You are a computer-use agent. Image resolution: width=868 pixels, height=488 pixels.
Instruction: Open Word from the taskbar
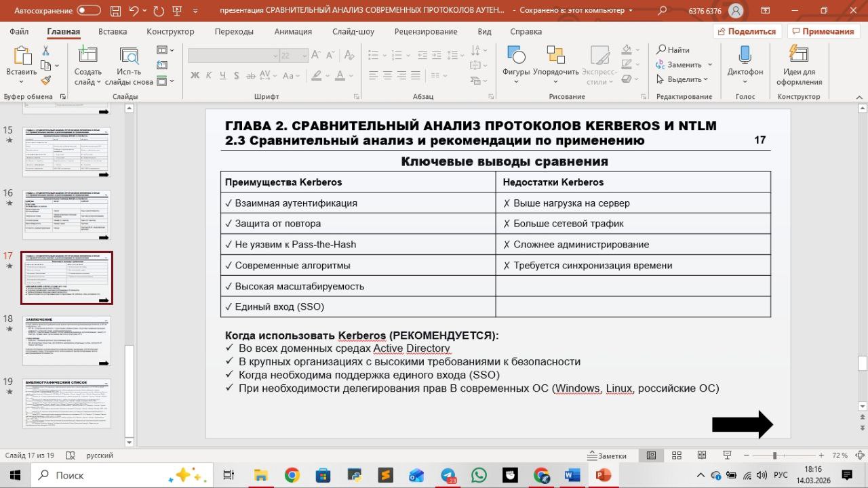pyautogui.click(x=572, y=475)
